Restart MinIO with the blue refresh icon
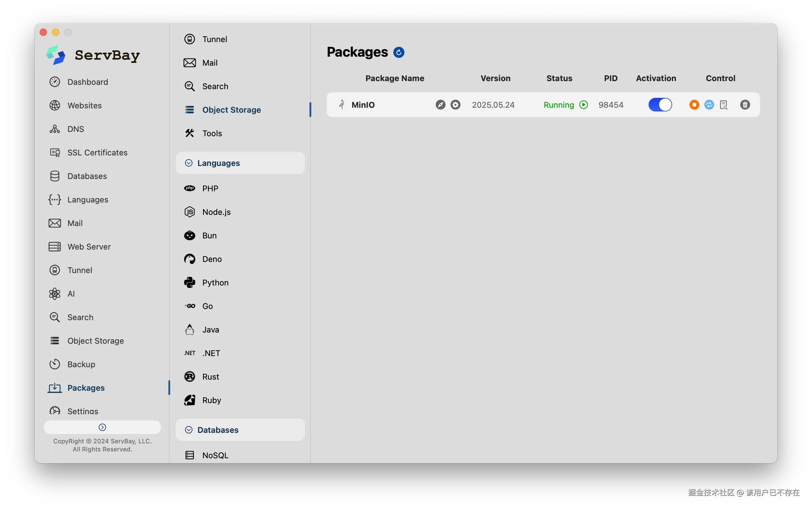The height and width of the screenshot is (509, 812). (709, 105)
